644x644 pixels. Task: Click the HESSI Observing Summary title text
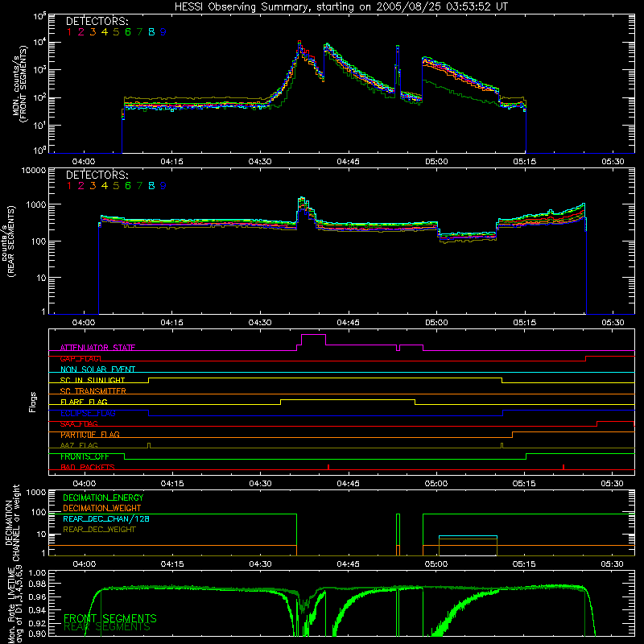[341, 7]
